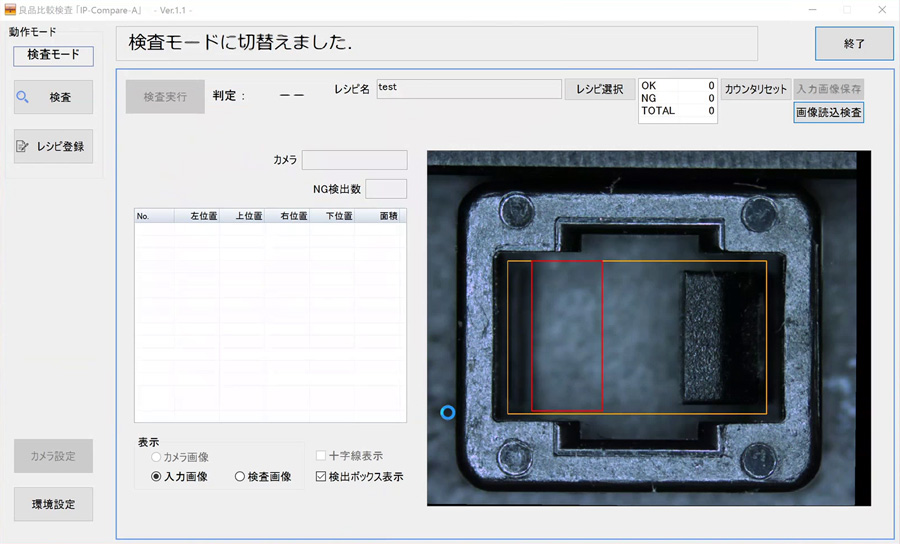
Task: Open recipe selection with レシピ選択
Action: pyautogui.click(x=600, y=89)
